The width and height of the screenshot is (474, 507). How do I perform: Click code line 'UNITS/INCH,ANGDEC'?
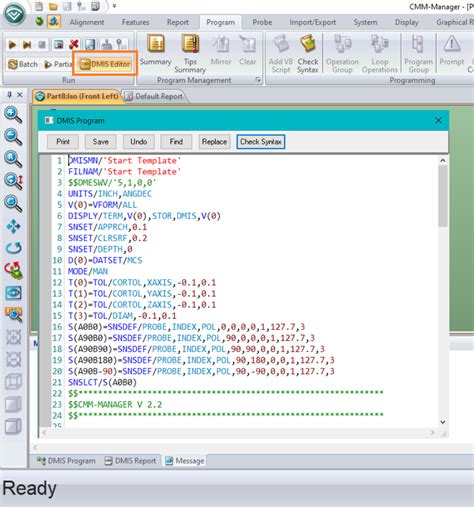[x=110, y=194]
